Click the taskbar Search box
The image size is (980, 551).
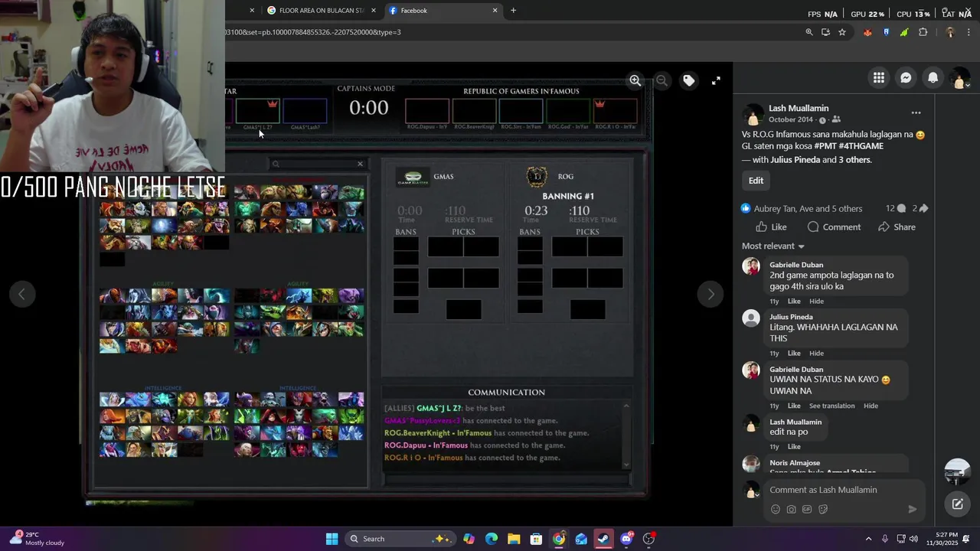399,539
